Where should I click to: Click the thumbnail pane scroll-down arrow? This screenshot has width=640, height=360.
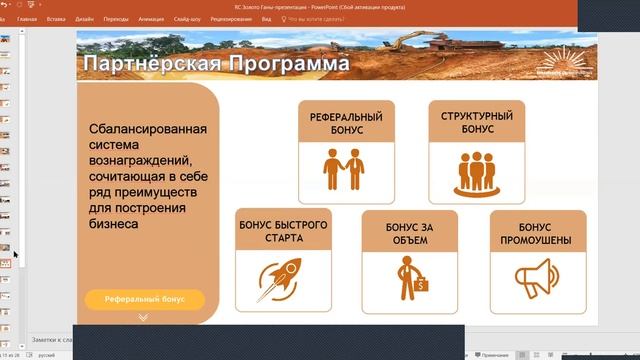click(x=22, y=347)
